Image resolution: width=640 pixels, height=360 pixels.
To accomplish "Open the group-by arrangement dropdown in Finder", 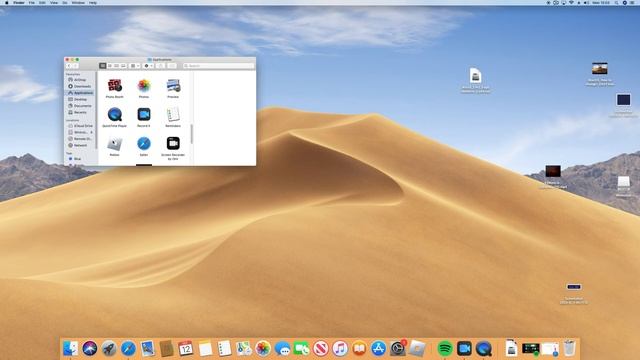I will (135, 66).
